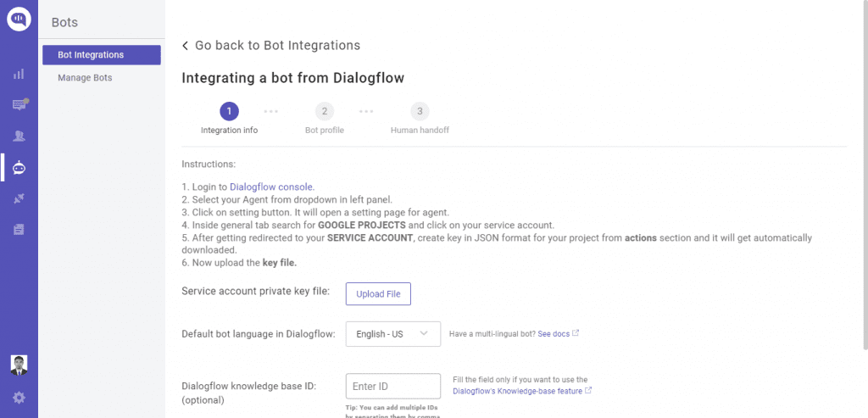Go back to Bot Integrations
The image size is (868, 418).
[277, 46]
